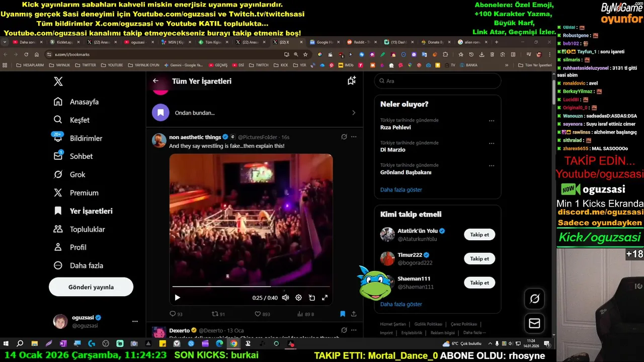Open Profil in the X sidebar
Image resolution: width=644 pixels, height=362 pixels.
(x=69, y=247)
